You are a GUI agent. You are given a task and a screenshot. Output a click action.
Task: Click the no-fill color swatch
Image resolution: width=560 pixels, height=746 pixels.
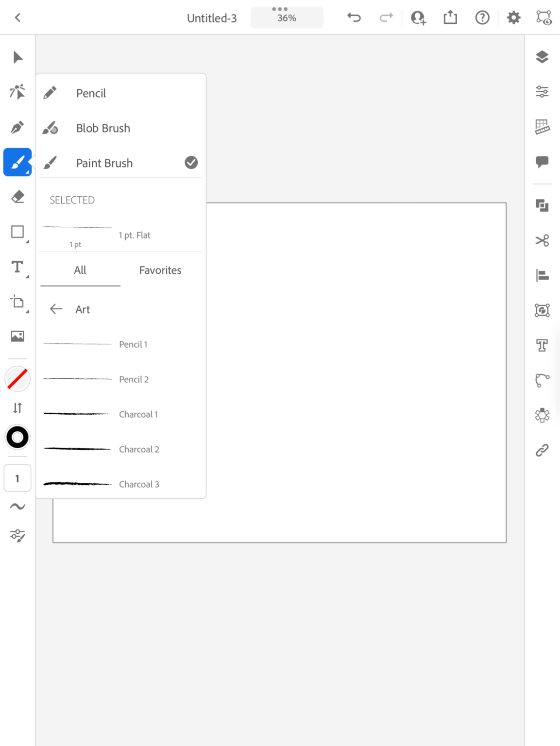pyautogui.click(x=17, y=379)
